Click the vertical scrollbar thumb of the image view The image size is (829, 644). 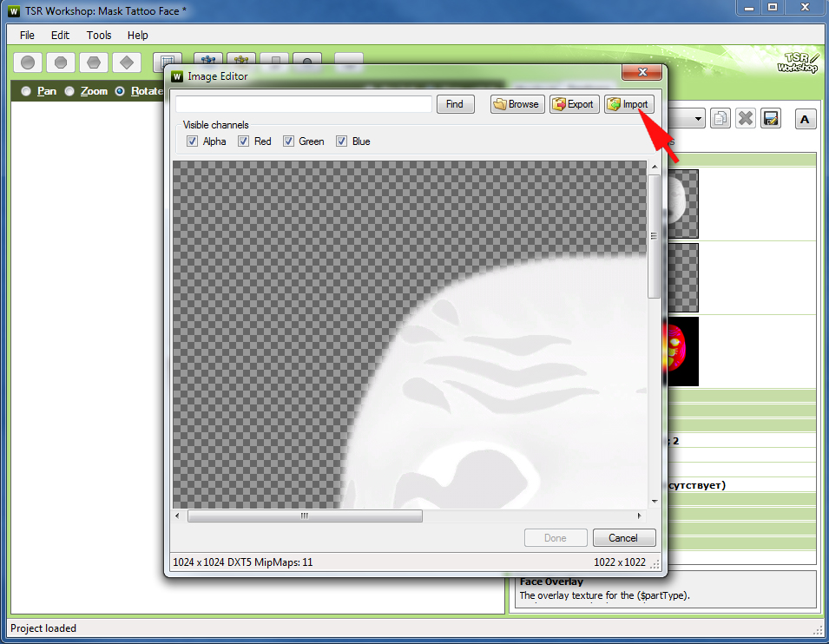click(x=654, y=236)
